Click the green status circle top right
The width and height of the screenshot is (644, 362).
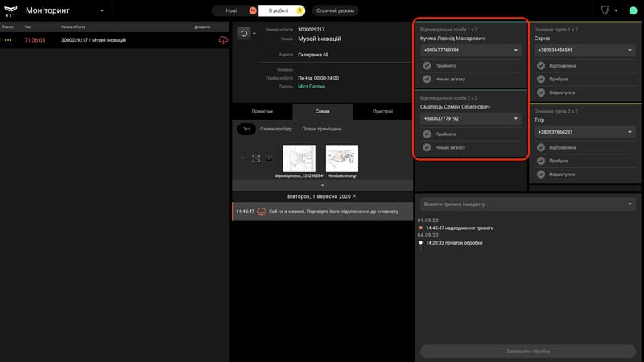coord(633,10)
